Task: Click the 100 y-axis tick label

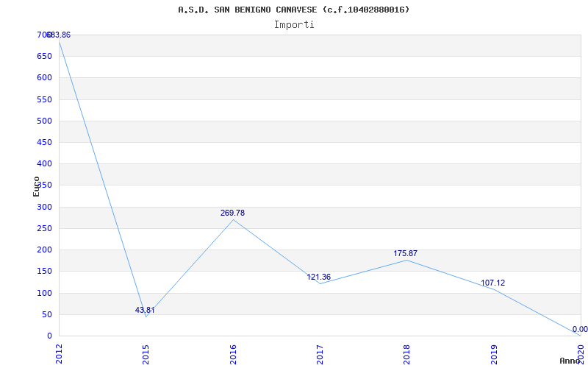Action: [x=44, y=293]
